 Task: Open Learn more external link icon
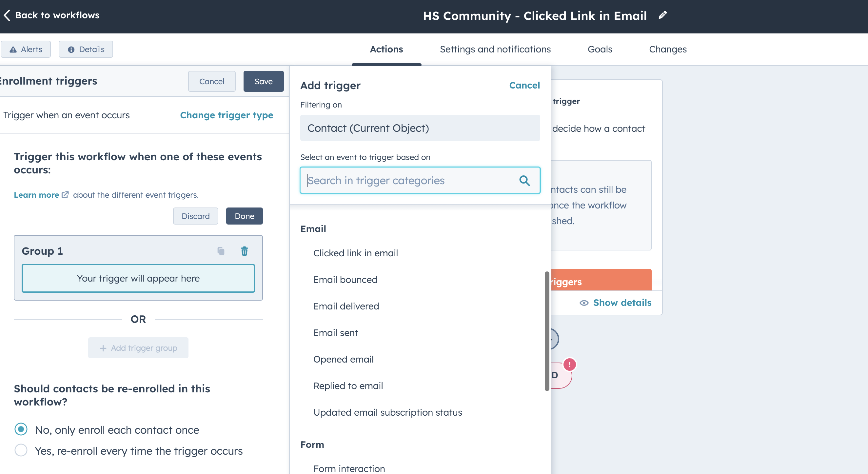coord(65,194)
